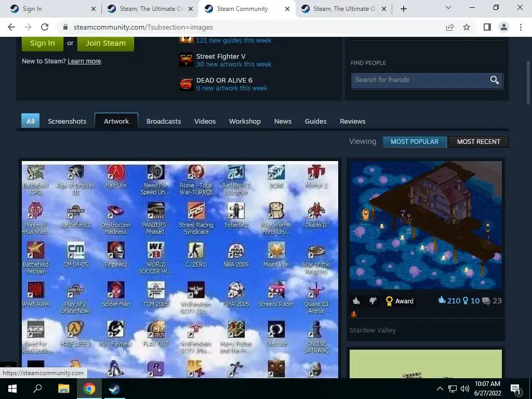
Task: Click the green Sign In button
Action: [x=43, y=44]
